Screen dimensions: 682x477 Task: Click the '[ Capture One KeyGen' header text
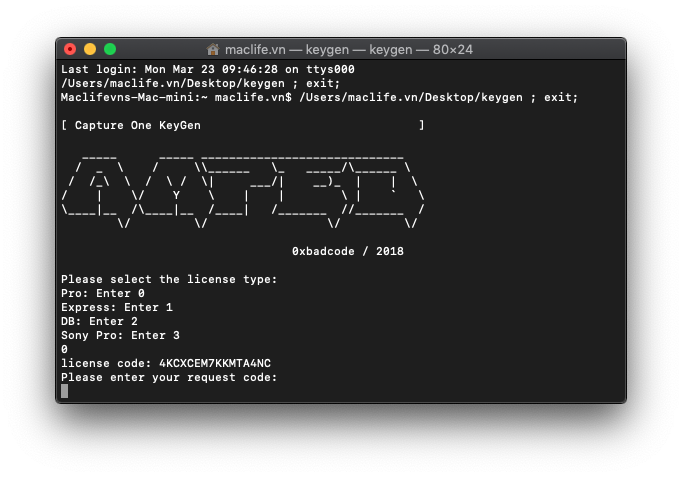131,125
